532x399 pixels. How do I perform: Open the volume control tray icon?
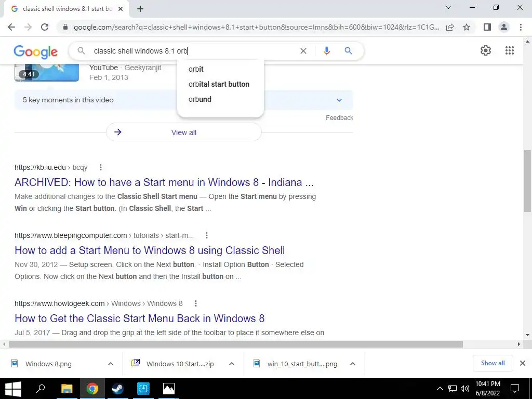[465, 389]
